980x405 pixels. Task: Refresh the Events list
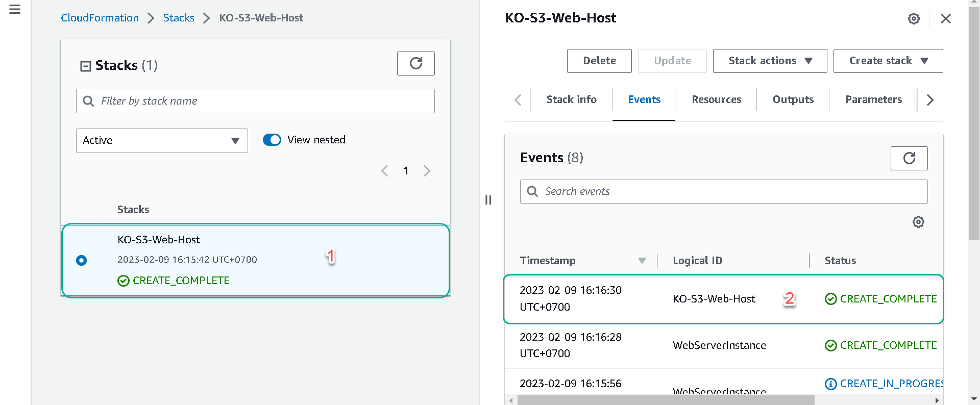(909, 158)
